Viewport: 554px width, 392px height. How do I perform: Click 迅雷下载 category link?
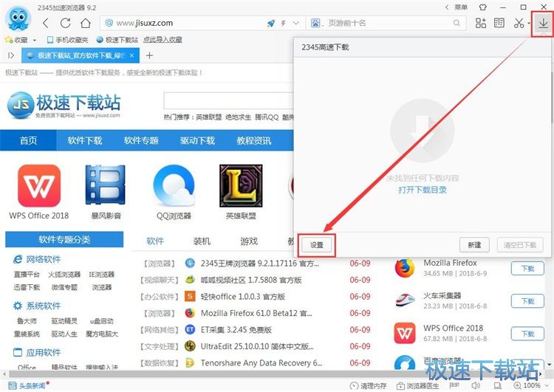point(27,287)
